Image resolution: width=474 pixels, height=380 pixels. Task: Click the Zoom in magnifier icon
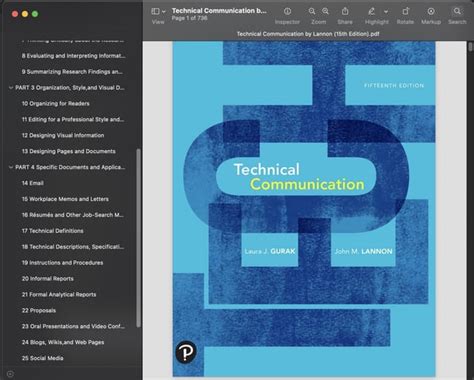pyautogui.click(x=325, y=11)
